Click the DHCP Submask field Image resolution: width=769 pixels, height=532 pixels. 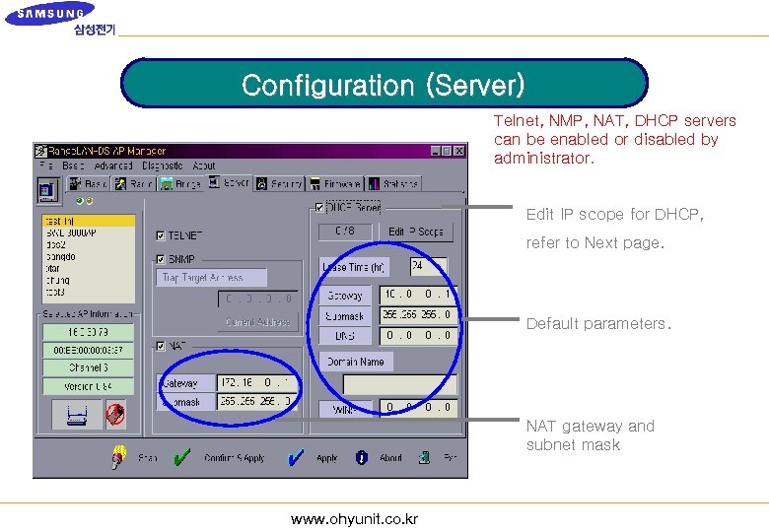(418, 315)
